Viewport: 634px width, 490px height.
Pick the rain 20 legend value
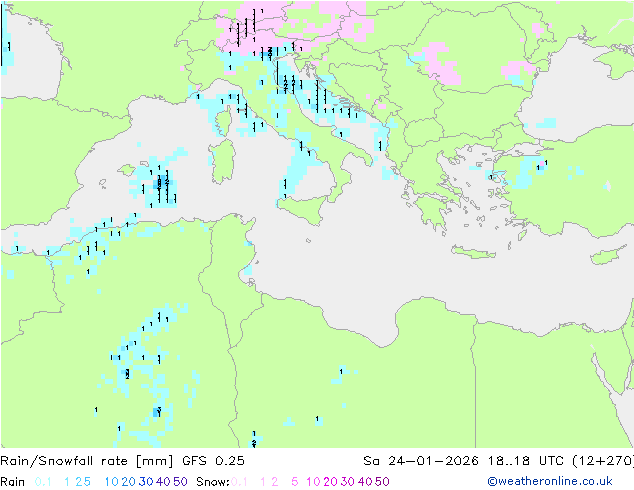tap(128, 482)
